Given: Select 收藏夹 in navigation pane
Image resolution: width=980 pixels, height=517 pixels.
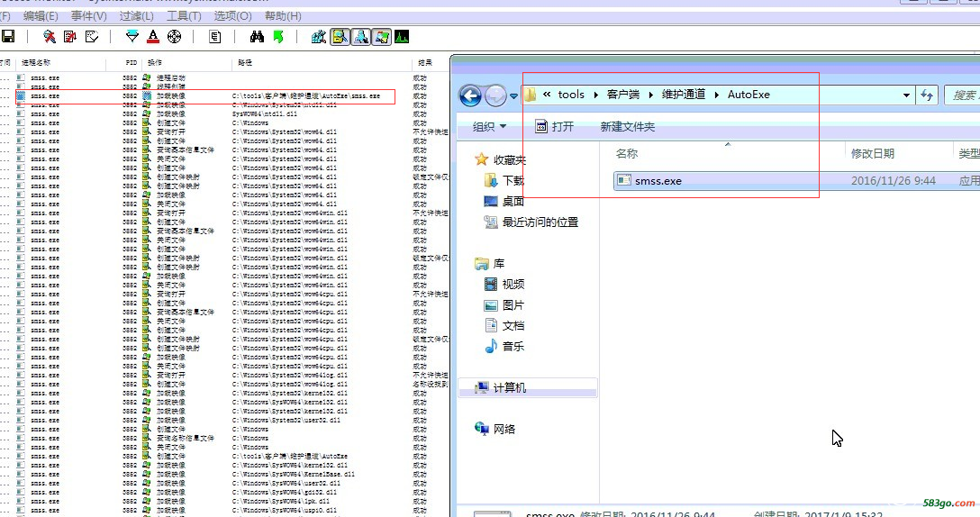Looking at the screenshot, I should [x=500, y=160].
